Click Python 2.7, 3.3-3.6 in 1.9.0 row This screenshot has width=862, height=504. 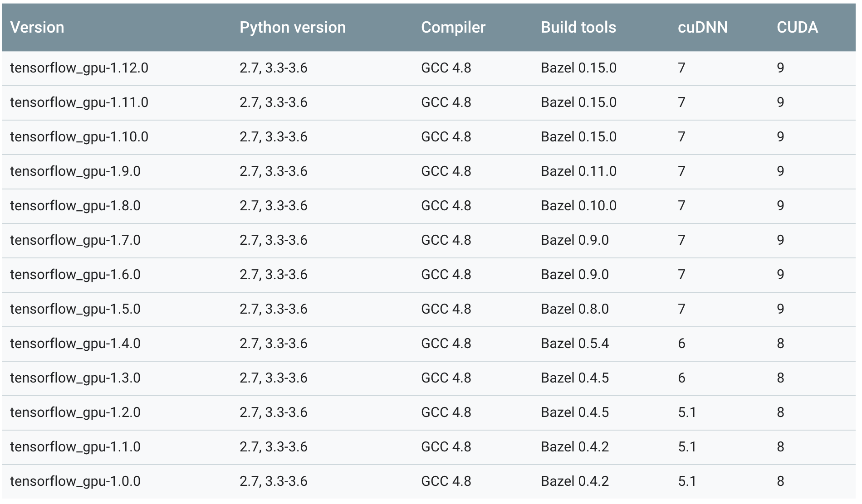[x=274, y=171]
